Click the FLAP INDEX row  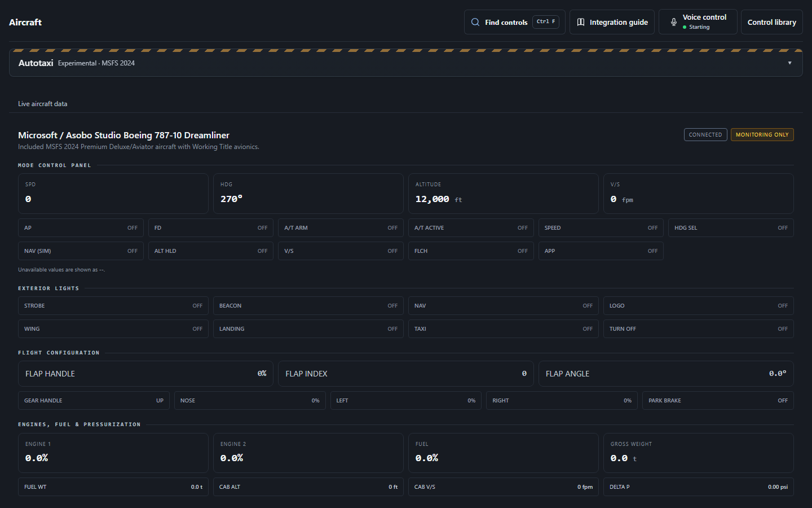[x=405, y=374]
